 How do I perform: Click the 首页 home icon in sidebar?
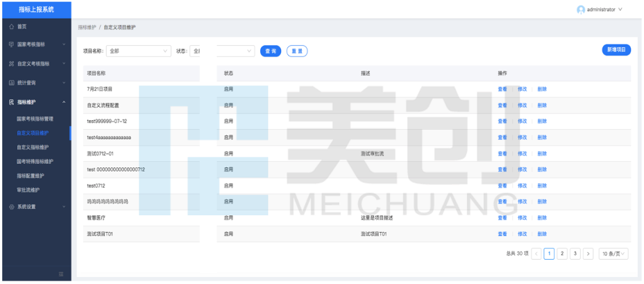tap(11, 26)
